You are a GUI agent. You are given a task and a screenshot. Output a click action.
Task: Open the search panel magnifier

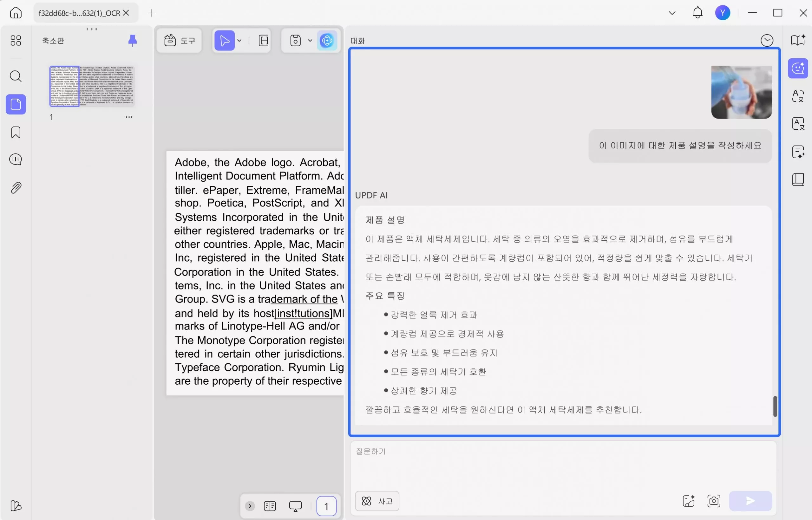point(16,76)
